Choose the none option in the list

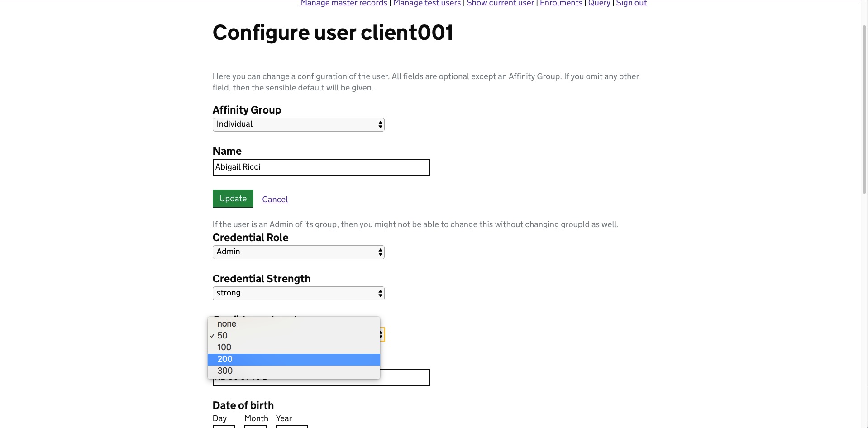(x=294, y=324)
